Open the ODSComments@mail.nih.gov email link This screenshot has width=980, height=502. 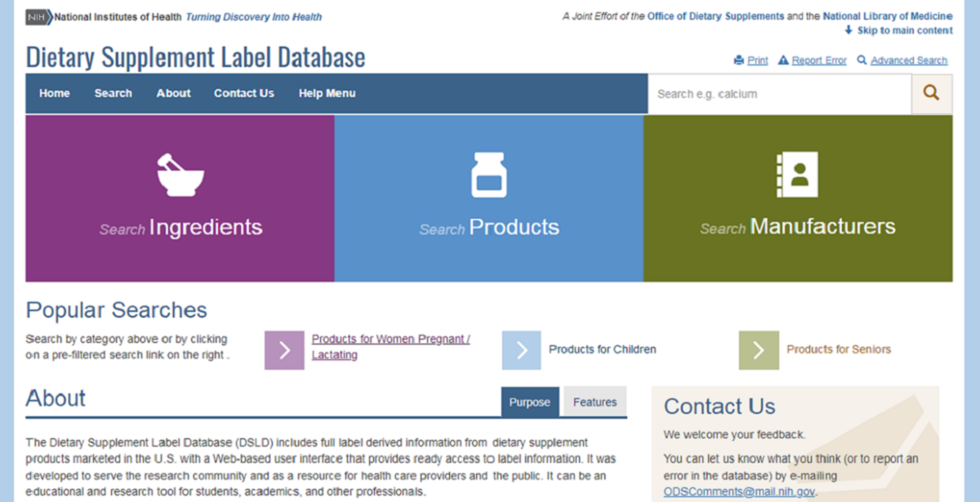coord(739,491)
